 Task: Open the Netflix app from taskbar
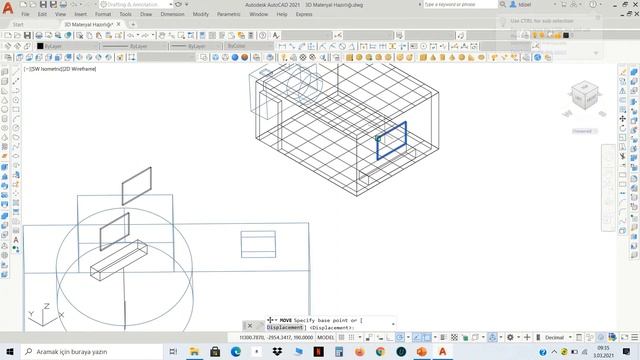[319, 351]
